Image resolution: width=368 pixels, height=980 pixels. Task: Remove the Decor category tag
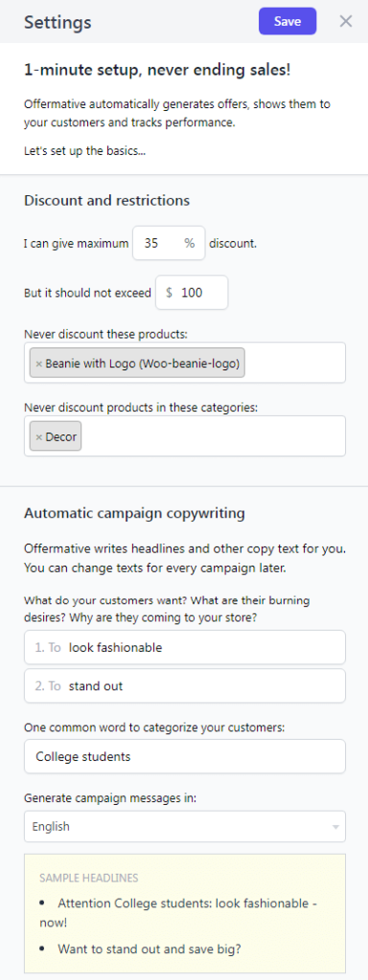[38, 436]
